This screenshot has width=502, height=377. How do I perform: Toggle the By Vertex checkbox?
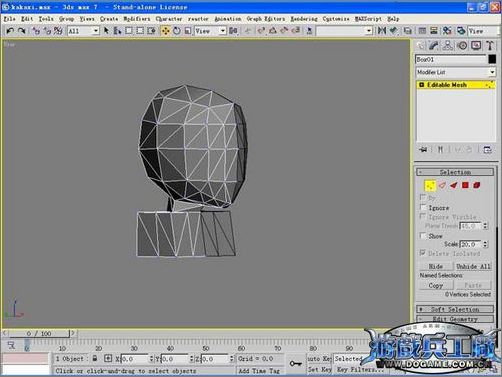point(423,197)
